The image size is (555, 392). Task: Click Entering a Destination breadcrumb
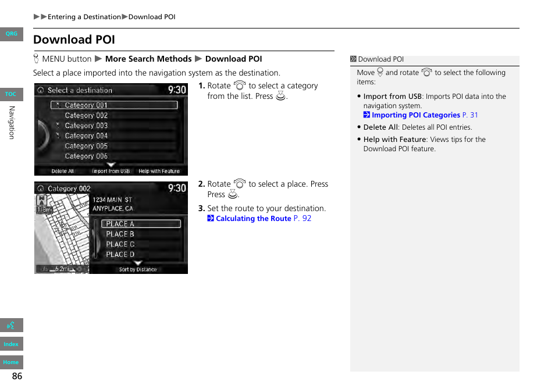pyautogui.click(x=84, y=17)
